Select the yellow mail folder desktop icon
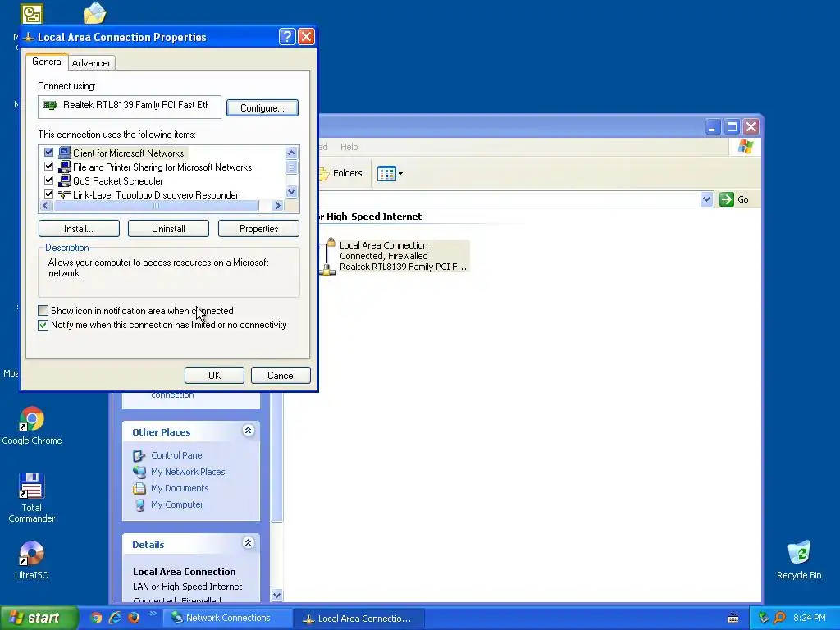The height and width of the screenshot is (630, 840). [95, 13]
